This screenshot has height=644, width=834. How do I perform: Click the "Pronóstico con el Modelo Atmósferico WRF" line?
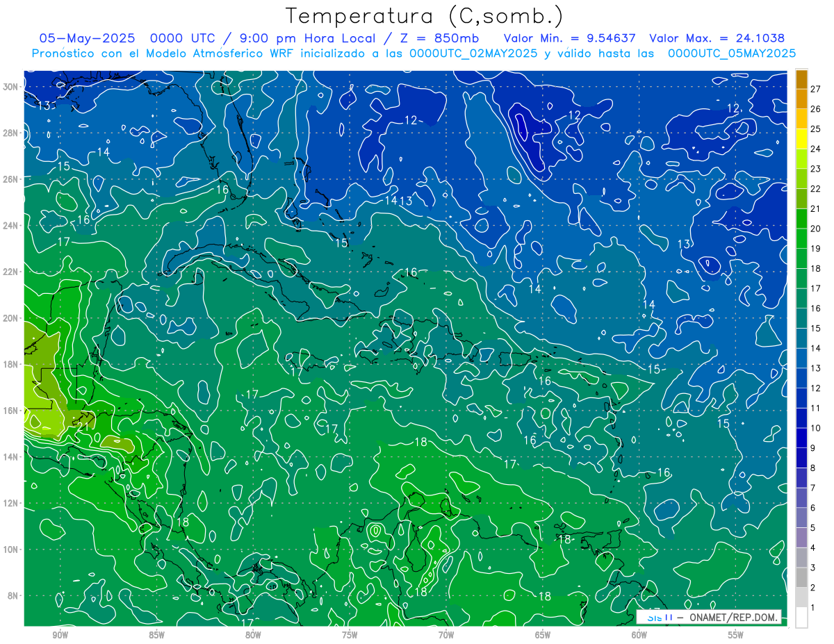coord(414,53)
